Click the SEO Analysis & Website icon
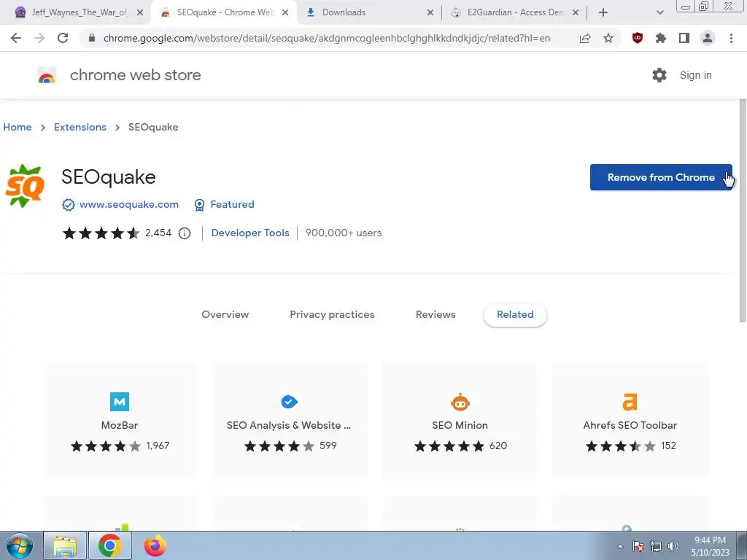This screenshot has height=560, width=747. (289, 402)
